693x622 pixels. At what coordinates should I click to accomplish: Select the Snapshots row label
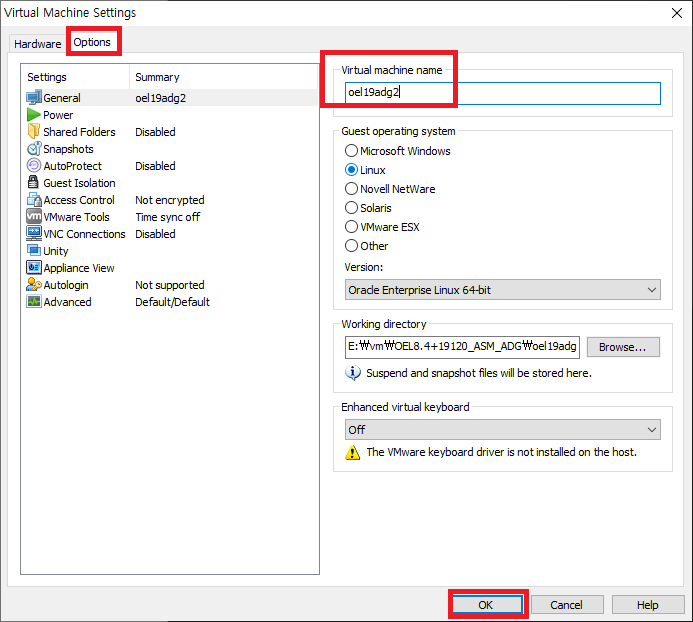tap(68, 149)
